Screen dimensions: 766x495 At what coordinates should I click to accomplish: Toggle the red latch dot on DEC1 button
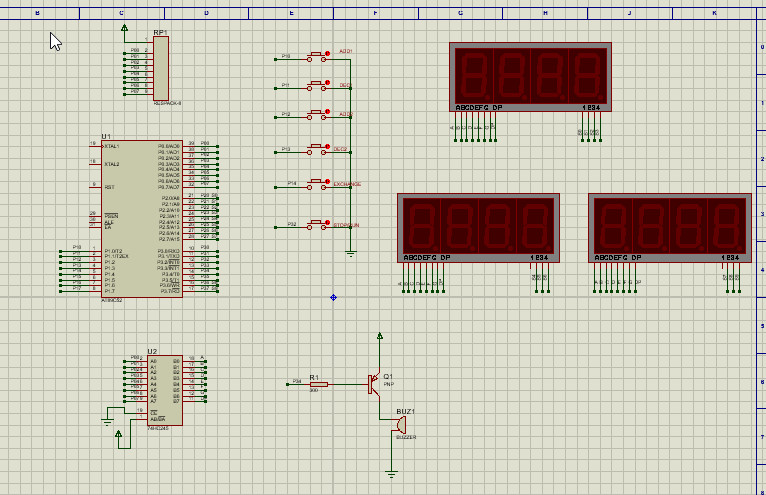[328, 83]
